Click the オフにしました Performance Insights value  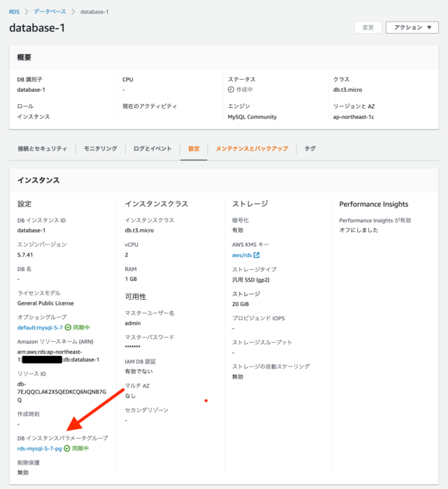[x=358, y=230]
